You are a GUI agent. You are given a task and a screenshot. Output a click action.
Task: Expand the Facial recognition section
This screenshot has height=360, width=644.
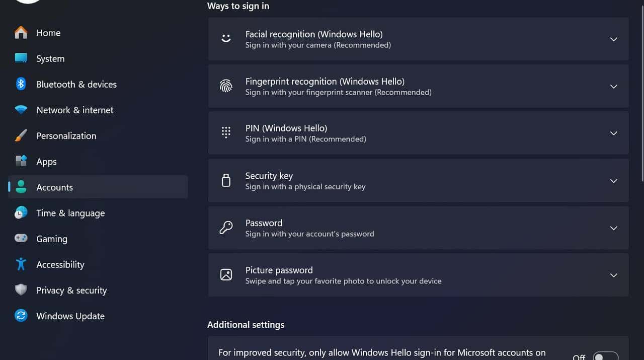coord(614,39)
